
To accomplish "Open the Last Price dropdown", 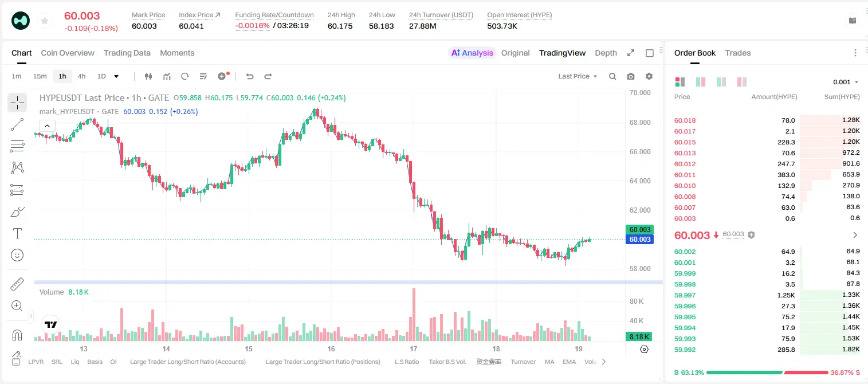I will click(578, 76).
